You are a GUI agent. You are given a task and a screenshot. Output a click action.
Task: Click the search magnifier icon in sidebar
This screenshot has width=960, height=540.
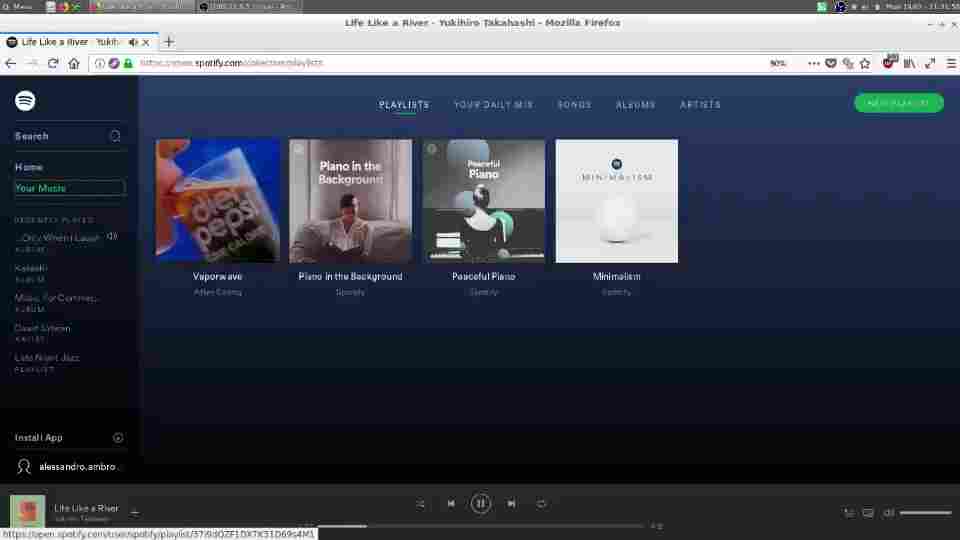[x=115, y=136]
